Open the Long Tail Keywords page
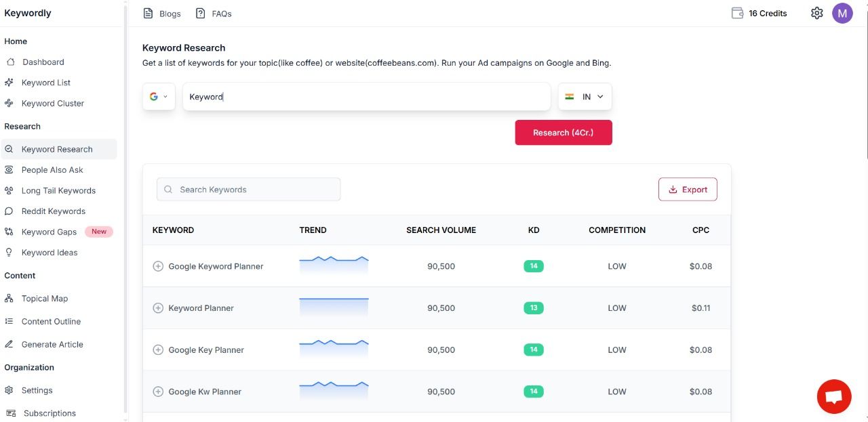868x422 pixels. (58, 190)
